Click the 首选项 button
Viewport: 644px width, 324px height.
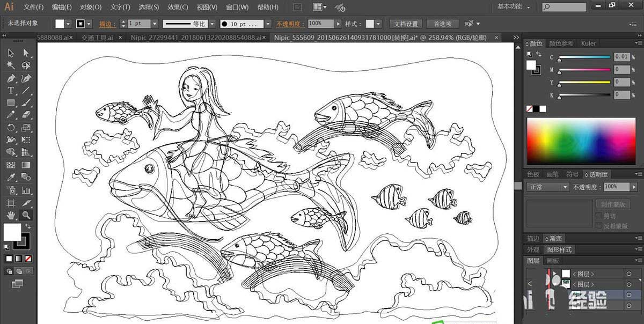point(442,24)
